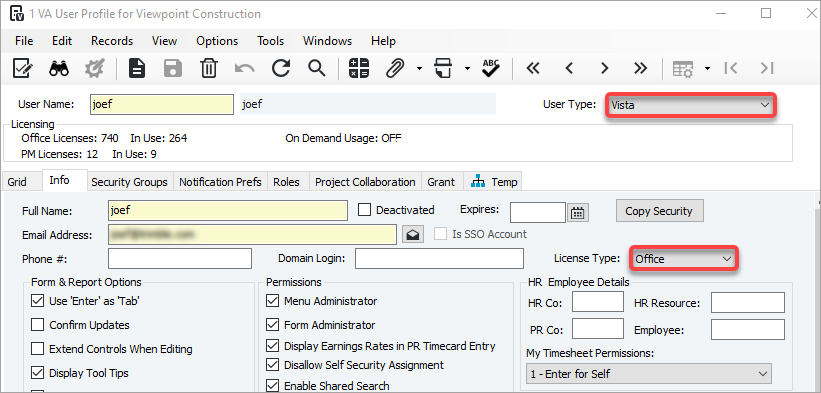Go to next record arrow

[605, 68]
